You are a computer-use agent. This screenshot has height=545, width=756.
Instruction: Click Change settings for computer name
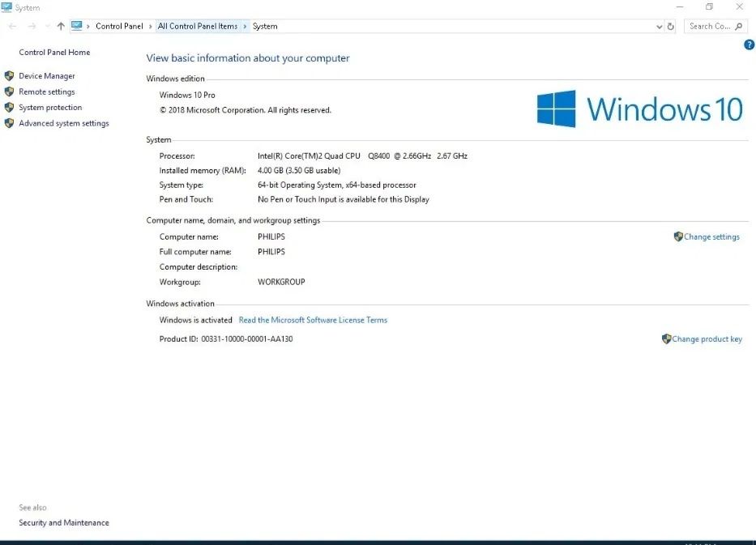coord(711,236)
